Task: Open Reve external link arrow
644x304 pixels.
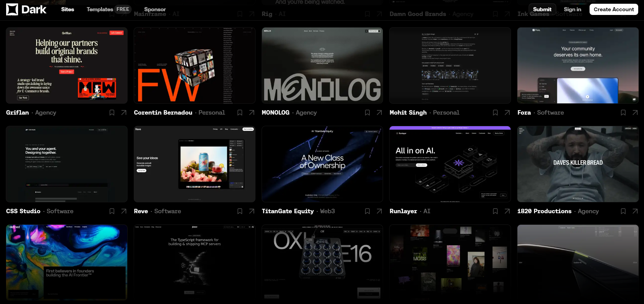Action: tap(252, 211)
